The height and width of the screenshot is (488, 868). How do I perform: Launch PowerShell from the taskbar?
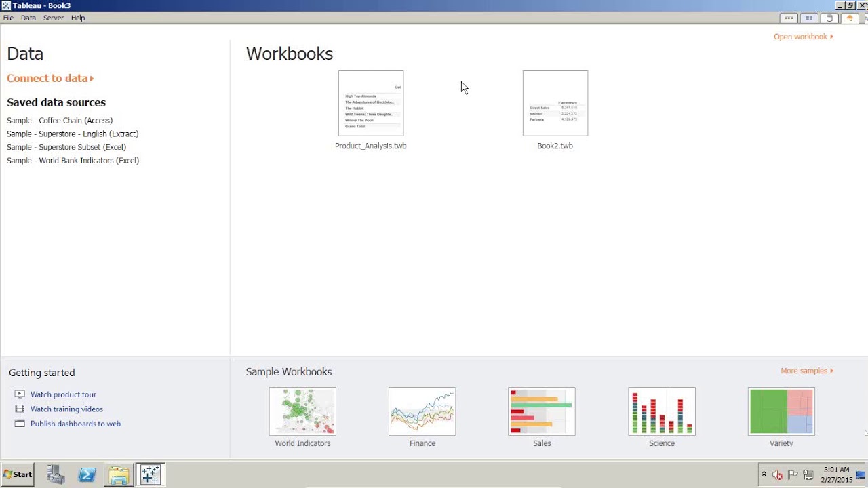coord(87,474)
